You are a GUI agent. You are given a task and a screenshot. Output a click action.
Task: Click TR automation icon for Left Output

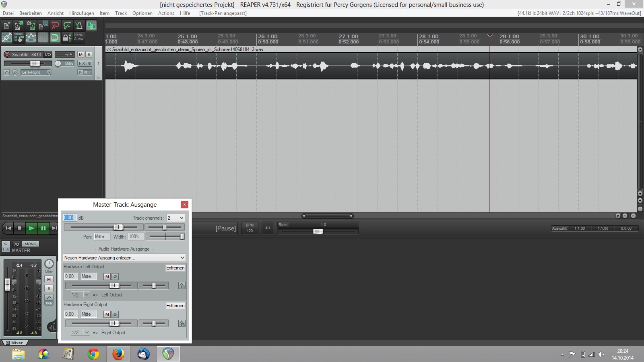click(182, 286)
